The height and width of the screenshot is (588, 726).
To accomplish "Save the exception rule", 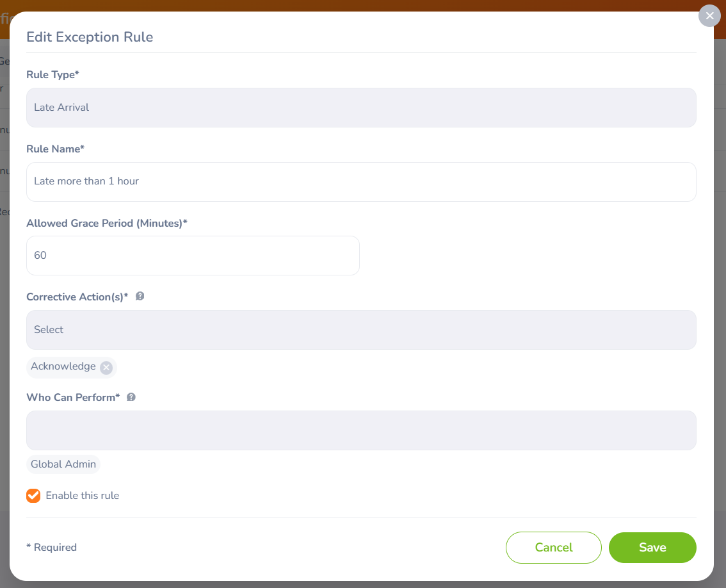I will pos(652,548).
